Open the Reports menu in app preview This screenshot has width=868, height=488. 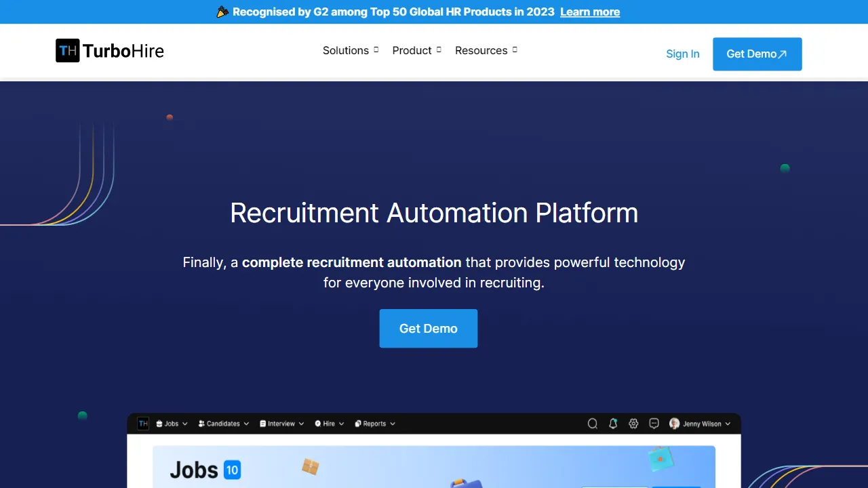375,424
